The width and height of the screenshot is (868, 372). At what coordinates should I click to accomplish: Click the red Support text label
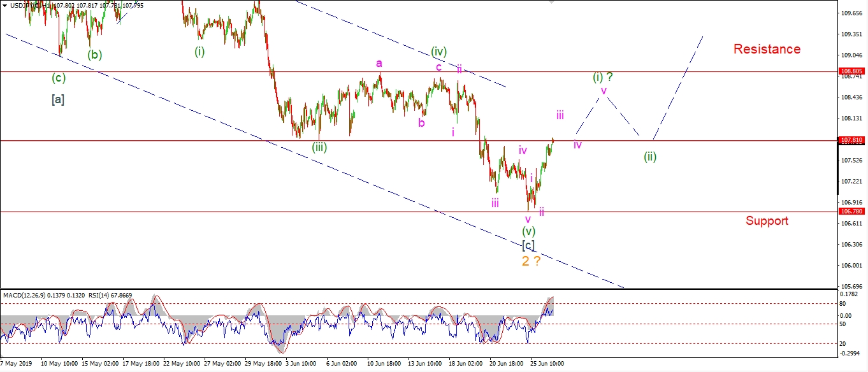click(767, 221)
